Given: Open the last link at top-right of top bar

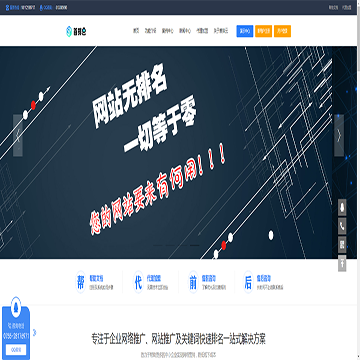Looking at the screenshot, I should 347,7.
